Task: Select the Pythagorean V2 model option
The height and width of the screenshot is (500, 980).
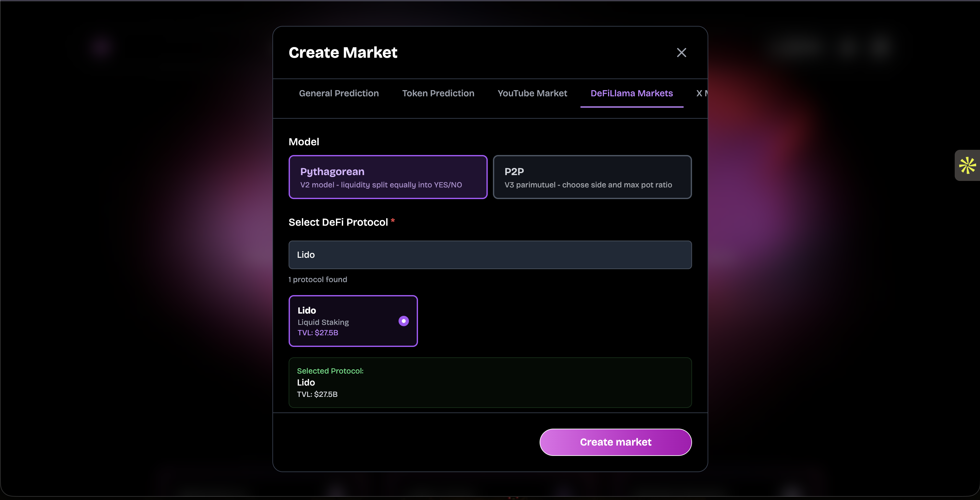Action: (388, 177)
